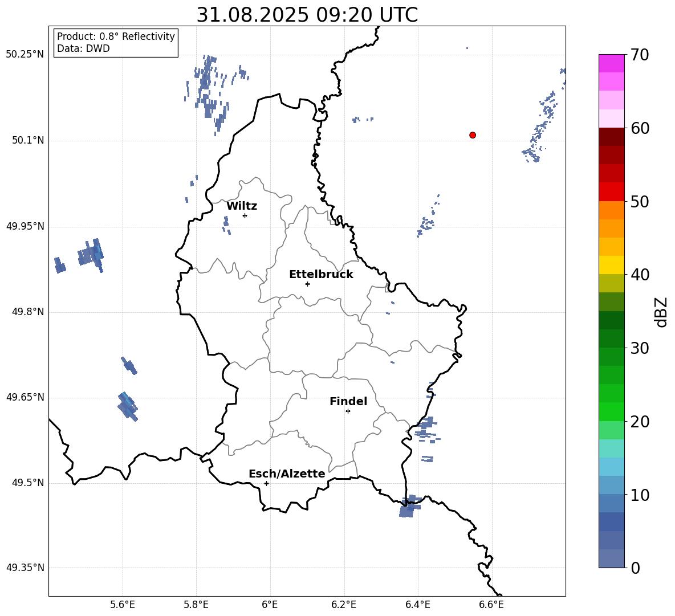Click the 5.8°E longitude label
Viewport: 675px width, 616px height.
[196, 605]
